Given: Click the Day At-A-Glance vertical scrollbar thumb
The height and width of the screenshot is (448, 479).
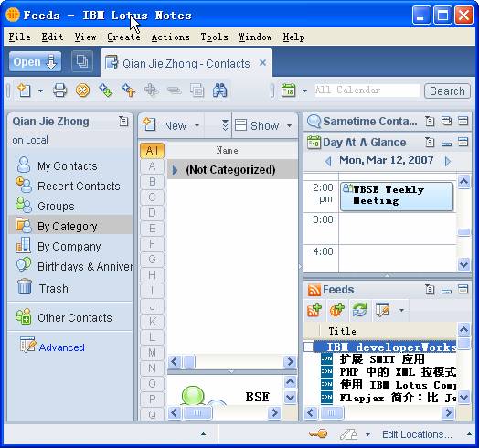Looking at the screenshot, I should (463, 232).
